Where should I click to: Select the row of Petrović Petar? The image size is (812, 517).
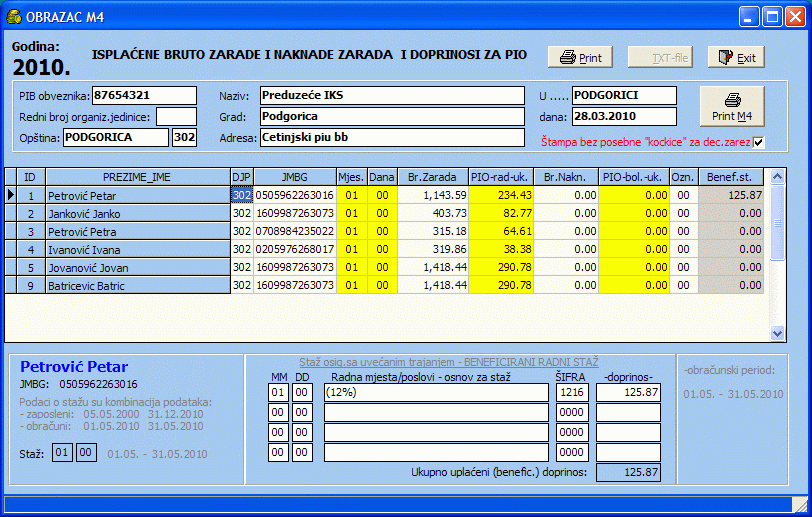click(384, 195)
